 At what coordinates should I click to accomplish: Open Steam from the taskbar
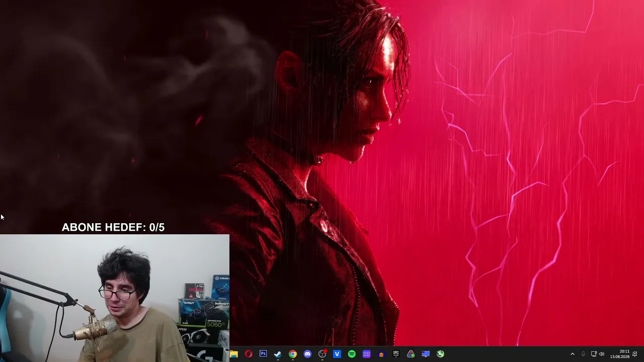[278, 354]
